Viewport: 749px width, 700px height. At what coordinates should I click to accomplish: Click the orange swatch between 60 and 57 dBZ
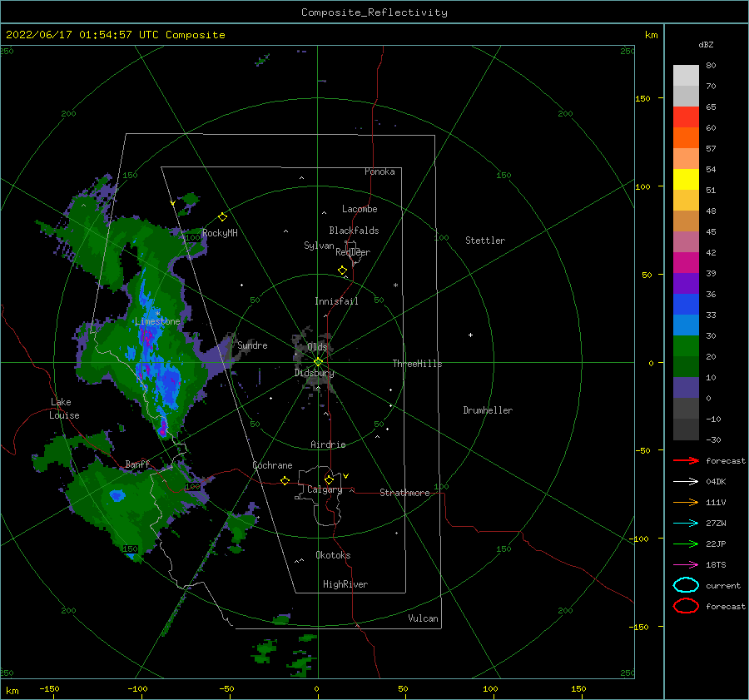[x=686, y=137]
